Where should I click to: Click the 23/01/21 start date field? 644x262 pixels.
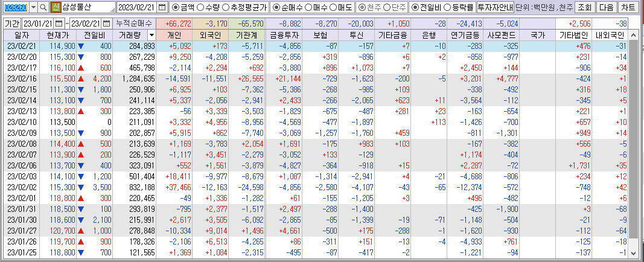click(x=38, y=24)
